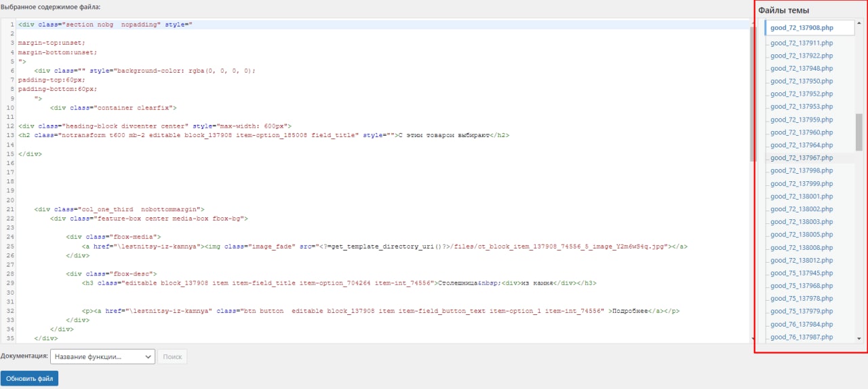Image resolution: width=868 pixels, height=389 pixels.
Task: Click the Обновить файл button
Action: click(29, 378)
